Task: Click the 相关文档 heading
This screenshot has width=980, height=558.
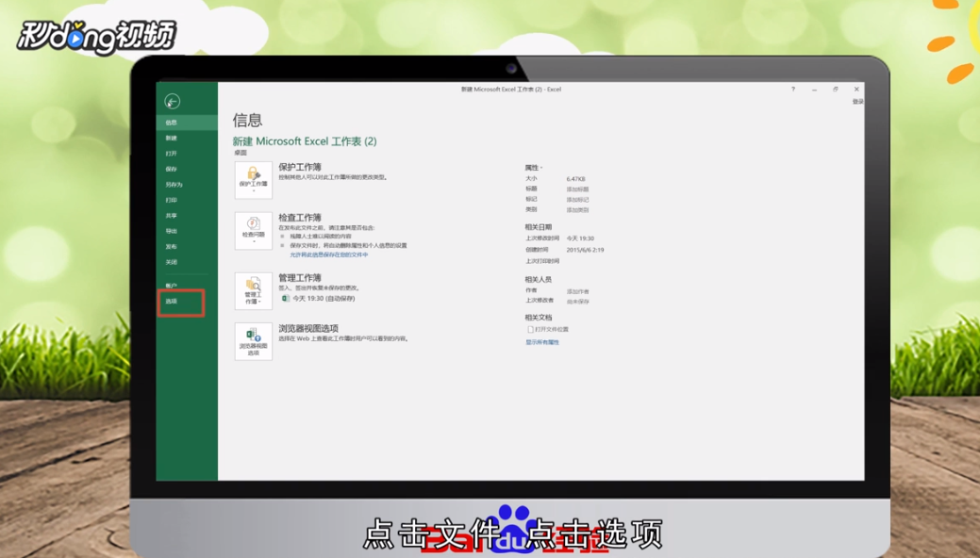Action: (x=539, y=318)
